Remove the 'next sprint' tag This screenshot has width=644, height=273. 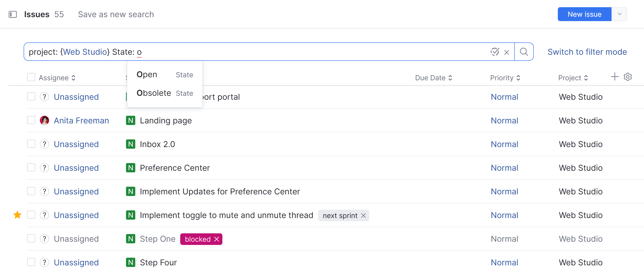click(x=363, y=215)
